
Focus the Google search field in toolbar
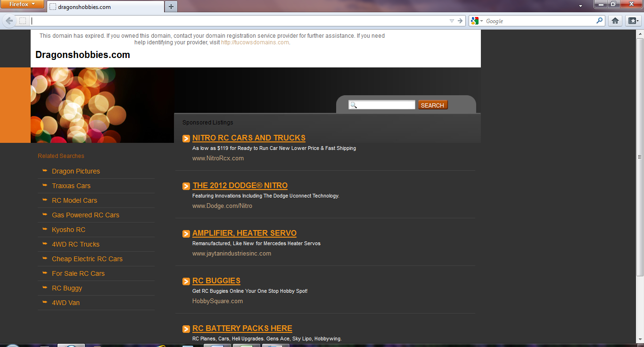pos(540,21)
